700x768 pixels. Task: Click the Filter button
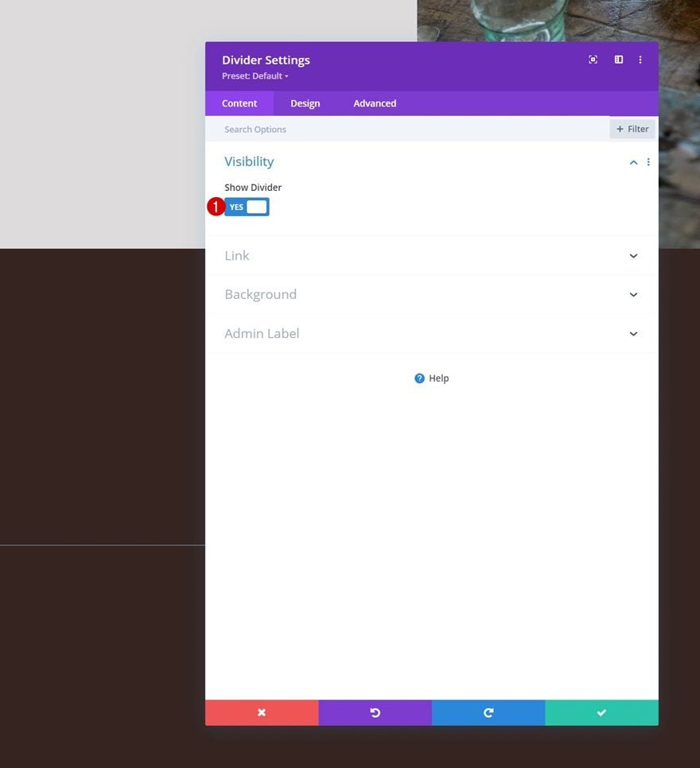tap(632, 129)
